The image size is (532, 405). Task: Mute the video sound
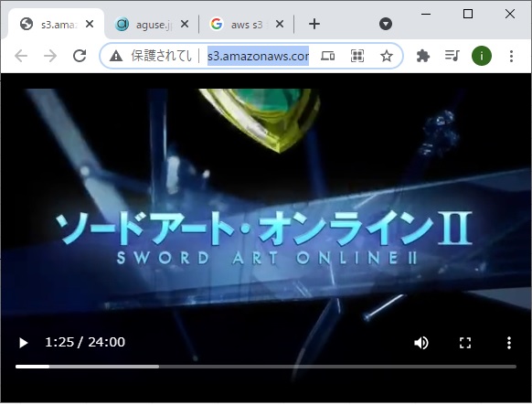click(x=421, y=343)
